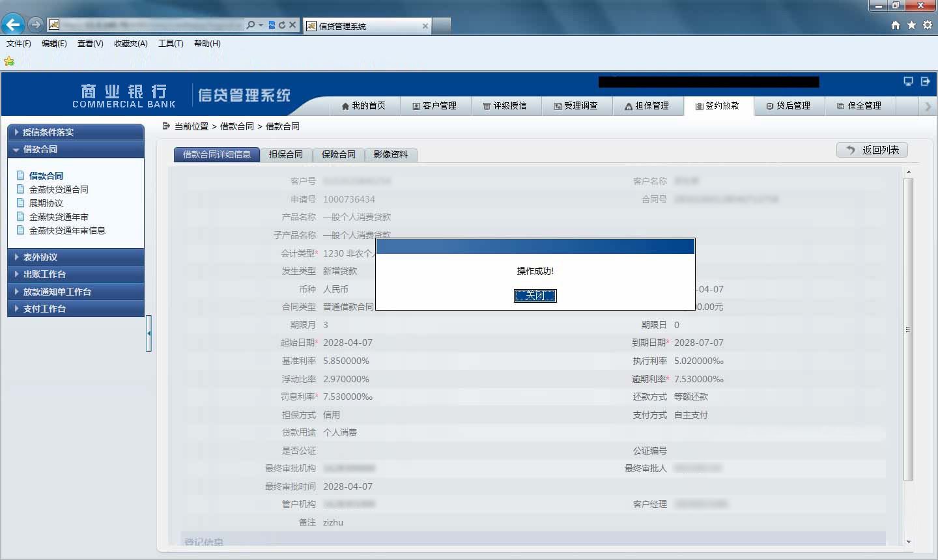The height and width of the screenshot is (560, 938).
Task: Click the 备注 value zizhu
Action: 333,522
